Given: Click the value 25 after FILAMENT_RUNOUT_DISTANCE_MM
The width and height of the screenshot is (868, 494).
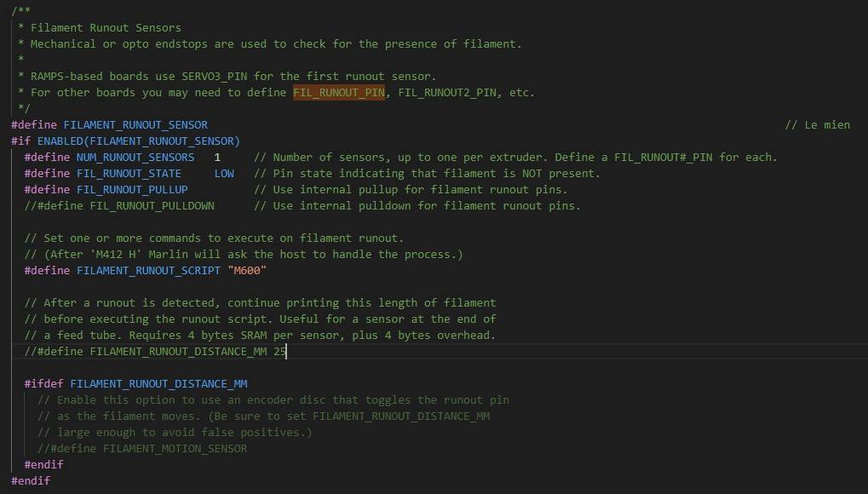Looking at the screenshot, I should (279, 352).
